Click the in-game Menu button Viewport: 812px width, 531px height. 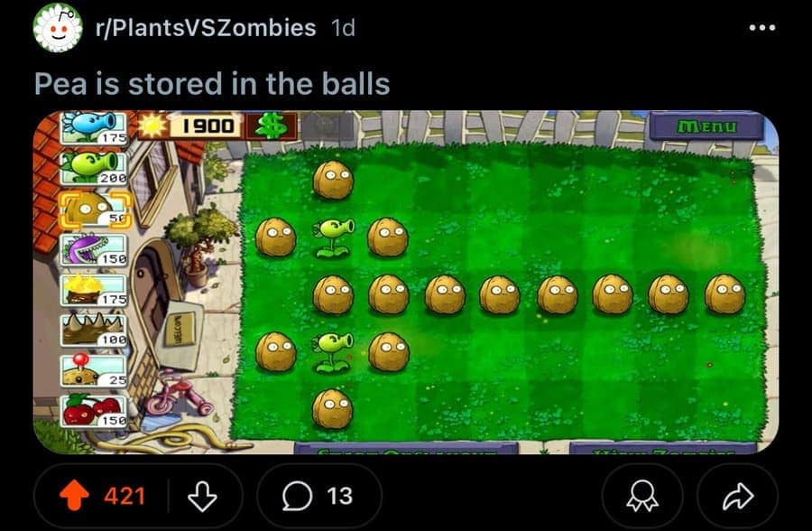click(x=706, y=126)
